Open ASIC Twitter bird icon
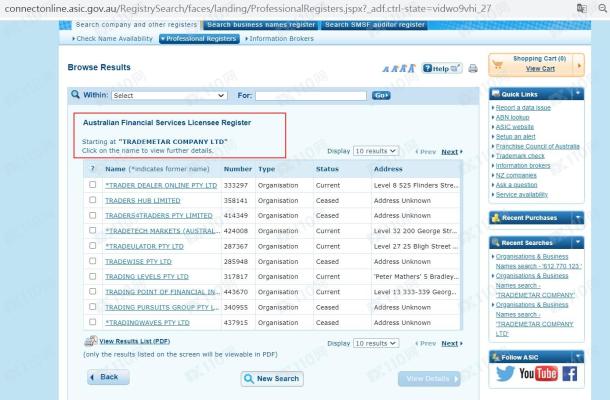 (x=505, y=374)
